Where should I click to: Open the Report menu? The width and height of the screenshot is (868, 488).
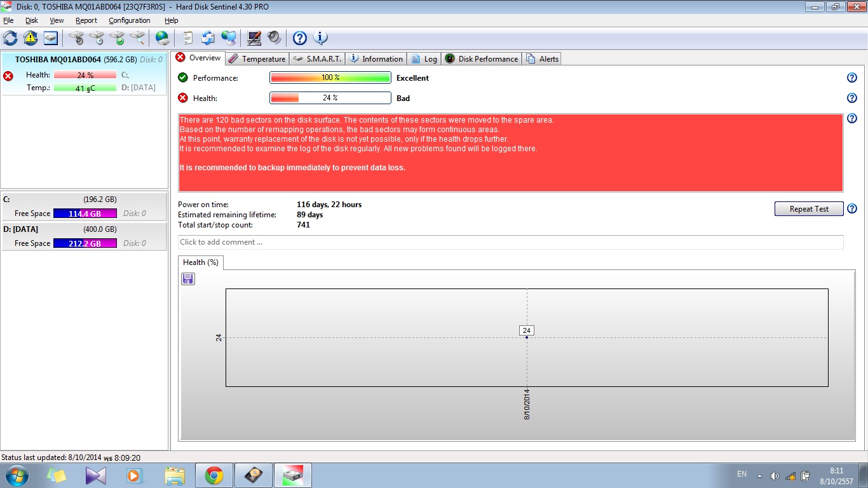point(86,20)
